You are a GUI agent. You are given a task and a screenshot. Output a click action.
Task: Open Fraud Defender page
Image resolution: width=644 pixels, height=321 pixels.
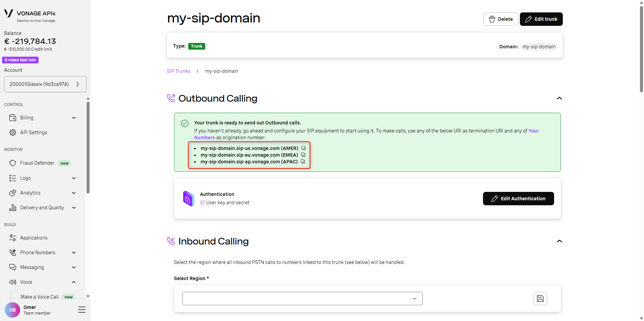pyautogui.click(x=37, y=163)
